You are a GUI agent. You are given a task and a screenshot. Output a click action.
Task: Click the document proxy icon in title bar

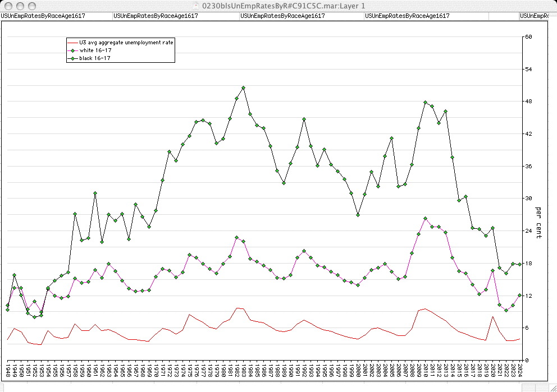[196, 5]
